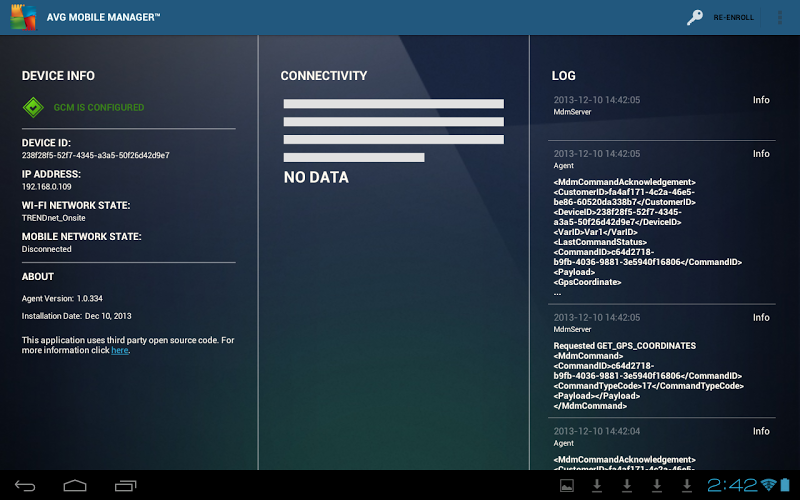
Task: Select the IP address 192.168.0.109
Action: (46, 187)
